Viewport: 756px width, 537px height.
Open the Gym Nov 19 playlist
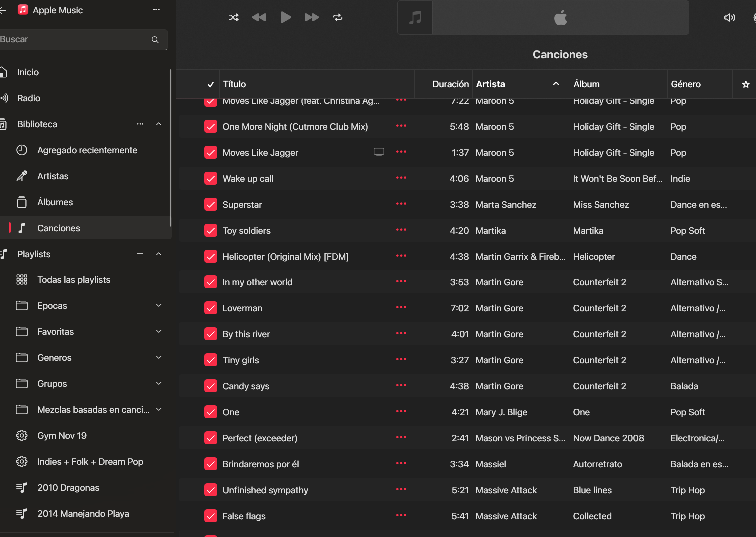click(x=62, y=436)
